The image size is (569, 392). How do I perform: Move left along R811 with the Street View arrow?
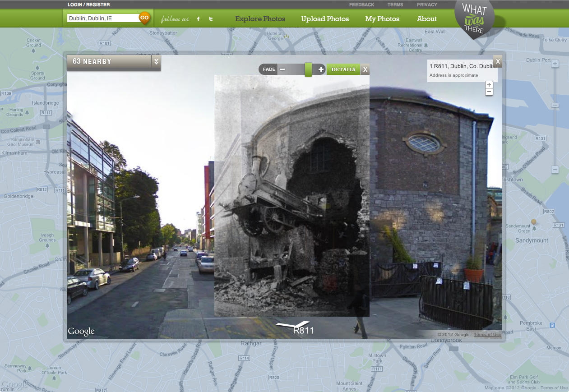(285, 324)
